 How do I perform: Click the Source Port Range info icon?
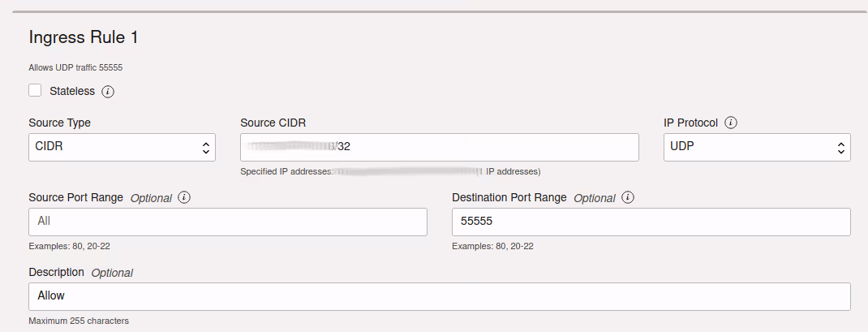click(x=184, y=197)
